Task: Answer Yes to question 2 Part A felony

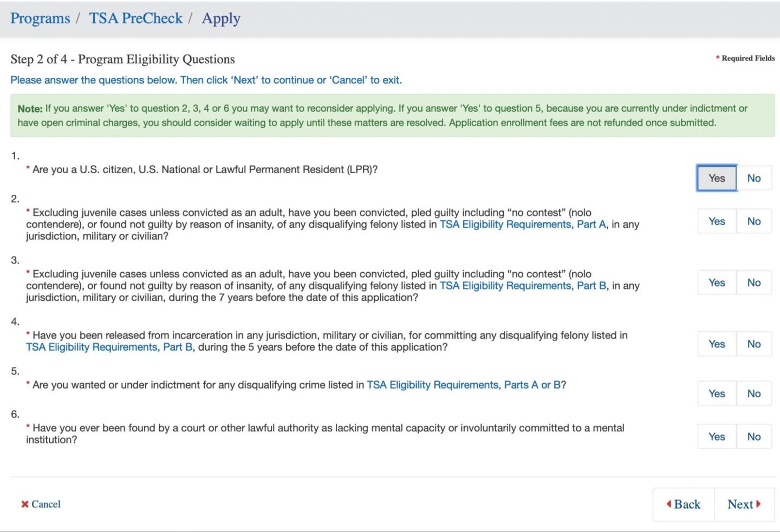Action: click(x=716, y=221)
